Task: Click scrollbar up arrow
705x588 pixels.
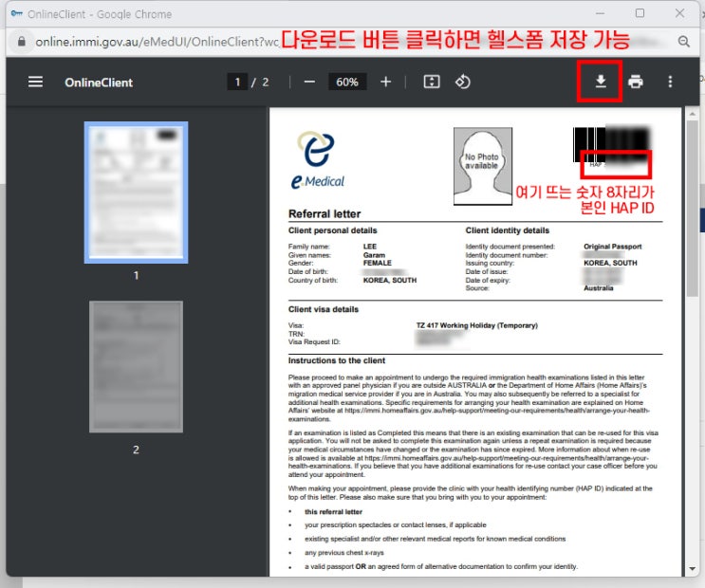Action: [692, 114]
